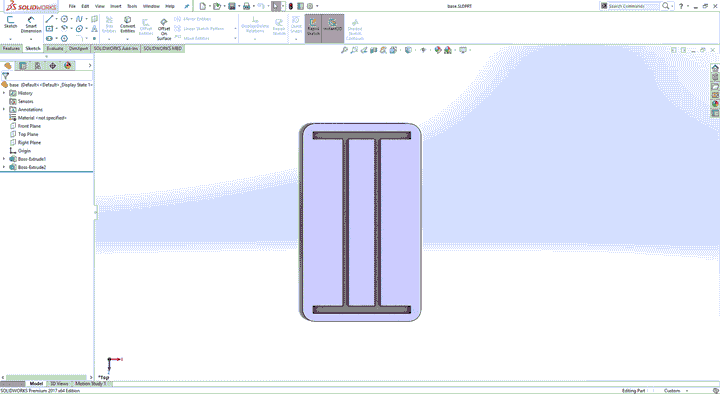Click Zoom to Area icon
Image resolution: width=720 pixels, height=394 pixels.
point(354,50)
